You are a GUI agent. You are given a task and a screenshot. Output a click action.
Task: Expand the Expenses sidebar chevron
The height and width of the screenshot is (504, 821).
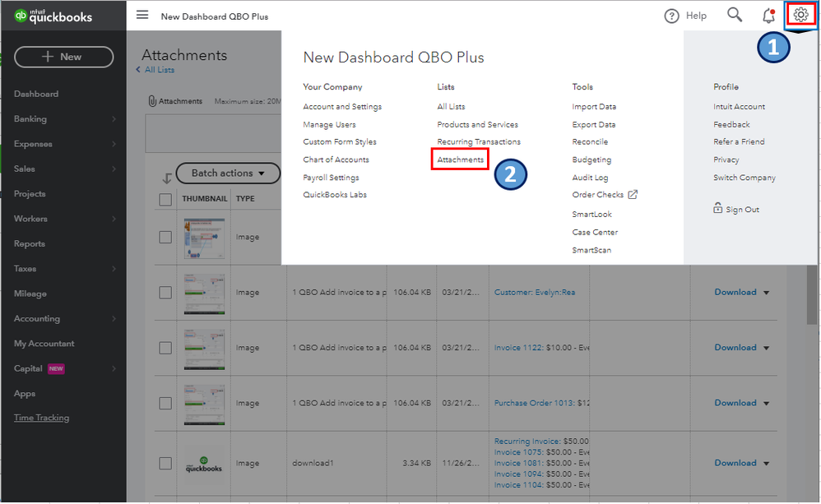[114, 144]
